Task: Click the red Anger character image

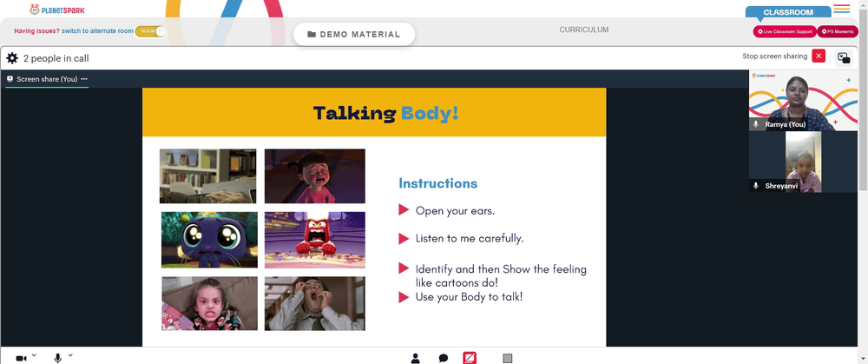Action: 314,240
